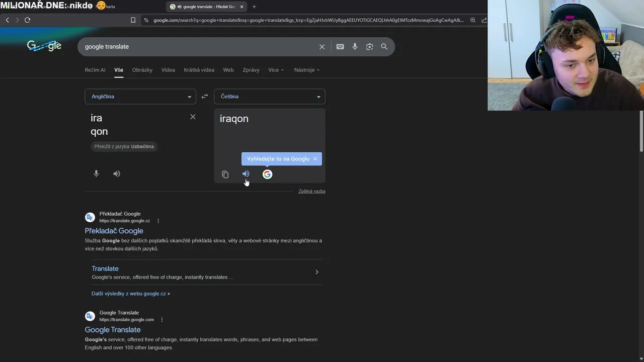The height and width of the screenshot is (362, 644).
Task: Open a new browser tab
Action: pyautogui.click(x=254, y=7)
